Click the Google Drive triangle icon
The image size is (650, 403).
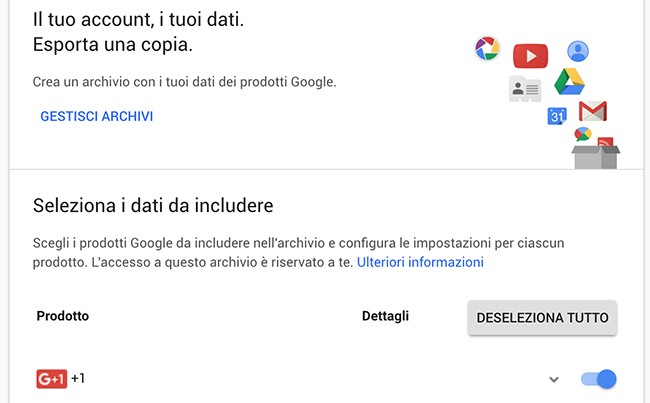tap(569, 81)
